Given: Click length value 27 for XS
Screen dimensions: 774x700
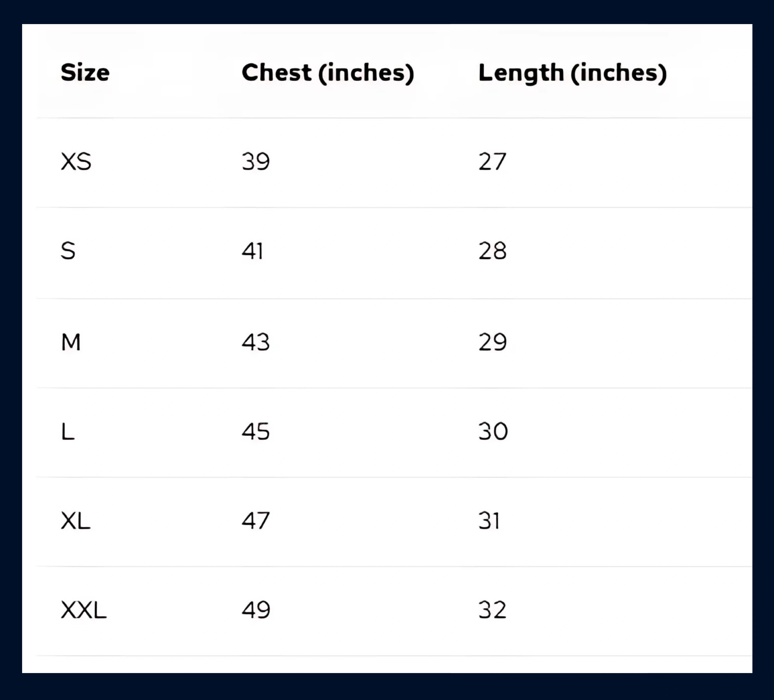Looking at the screenshot, I should (x=492, y=162).
